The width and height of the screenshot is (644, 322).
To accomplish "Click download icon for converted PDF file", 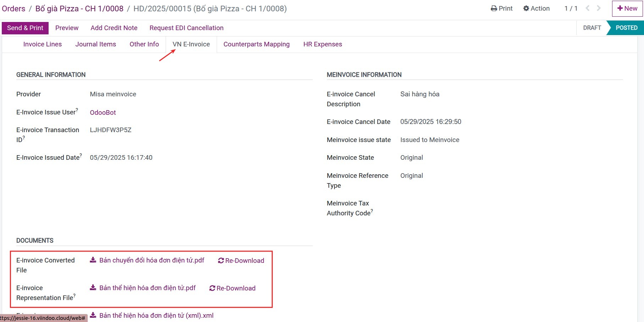I will click(x=93, y=260).
